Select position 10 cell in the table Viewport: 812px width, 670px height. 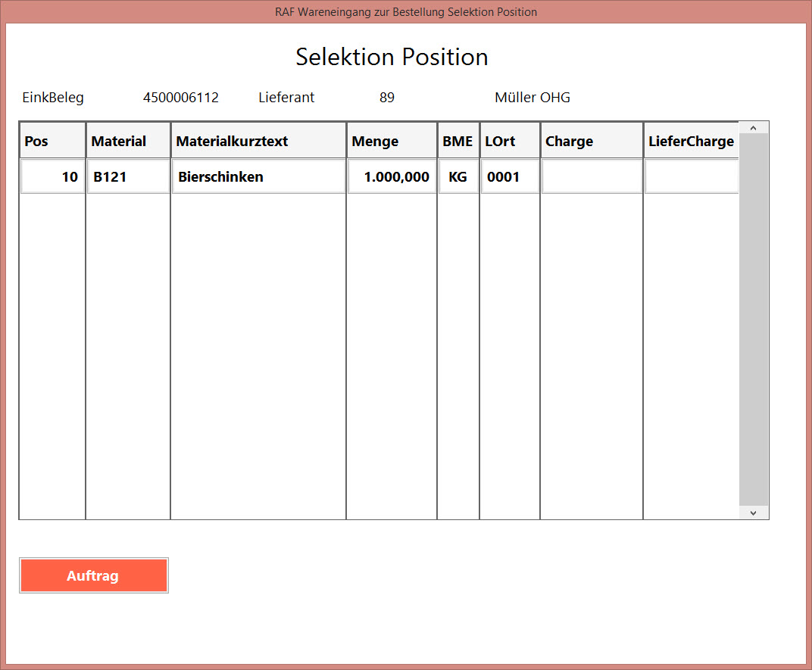(x=52, y=176)
